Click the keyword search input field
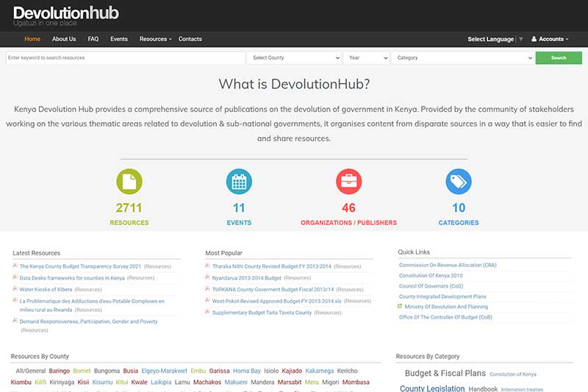 (x=126, y=58)
